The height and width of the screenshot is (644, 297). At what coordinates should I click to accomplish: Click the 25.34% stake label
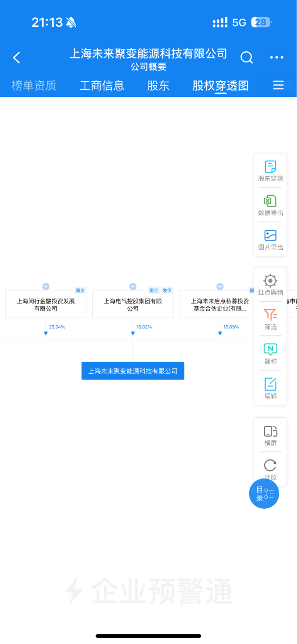pyautogui.click(x=57, y=327)
